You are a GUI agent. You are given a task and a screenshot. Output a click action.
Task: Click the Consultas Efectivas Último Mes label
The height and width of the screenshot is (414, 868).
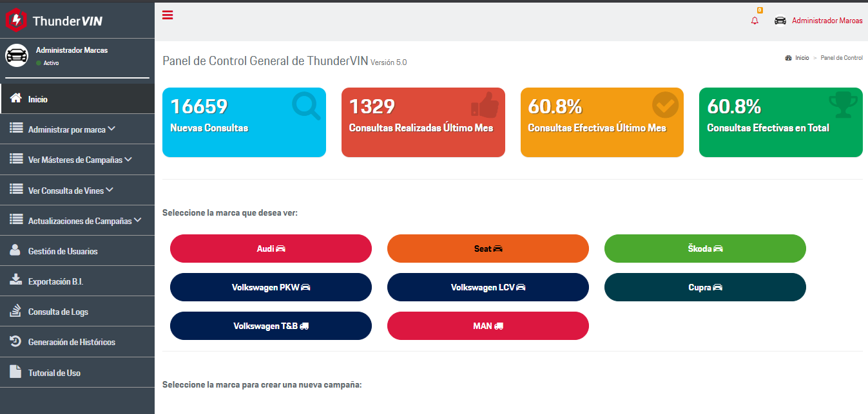coord(597,128)
